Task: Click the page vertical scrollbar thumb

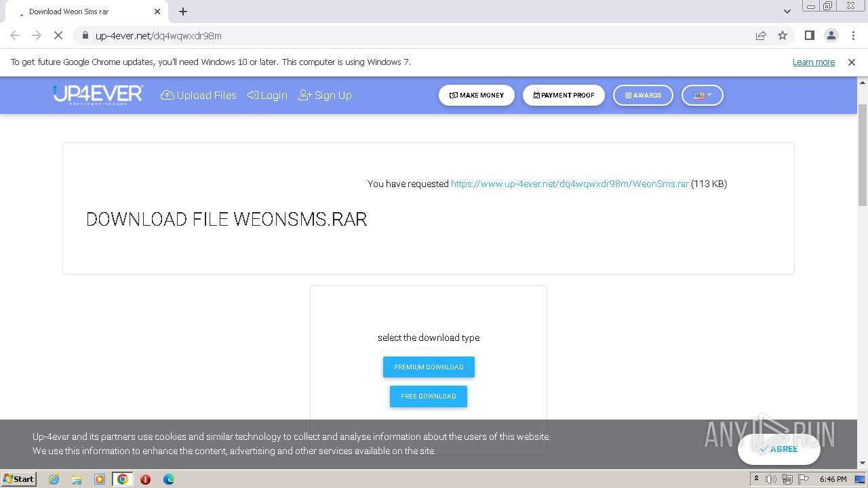Action: [x=863, y=155]
